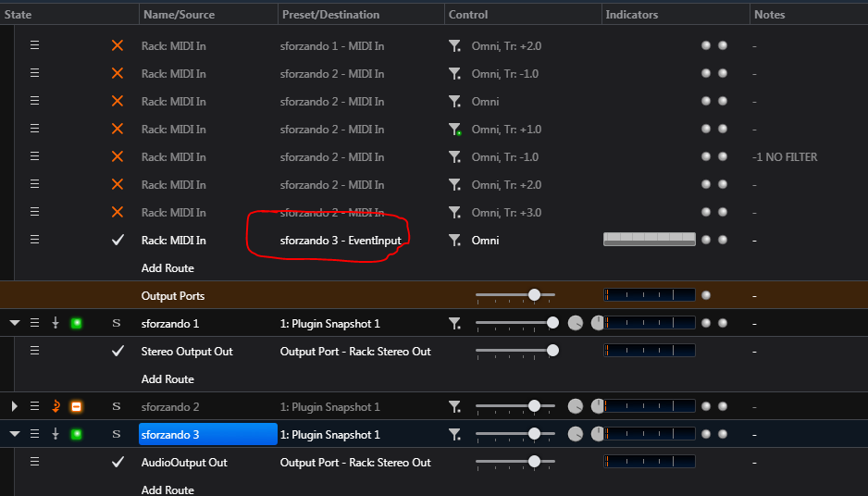868x496 pixels.
Task: Open the row menu icon of the plain Omni sforzando 2 route
Action: pyautogui.click(x=34, y=101)
